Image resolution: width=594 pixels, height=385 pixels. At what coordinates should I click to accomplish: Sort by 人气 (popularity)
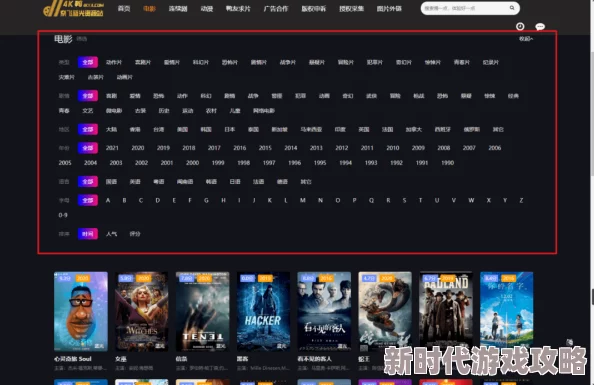point(111,234)
